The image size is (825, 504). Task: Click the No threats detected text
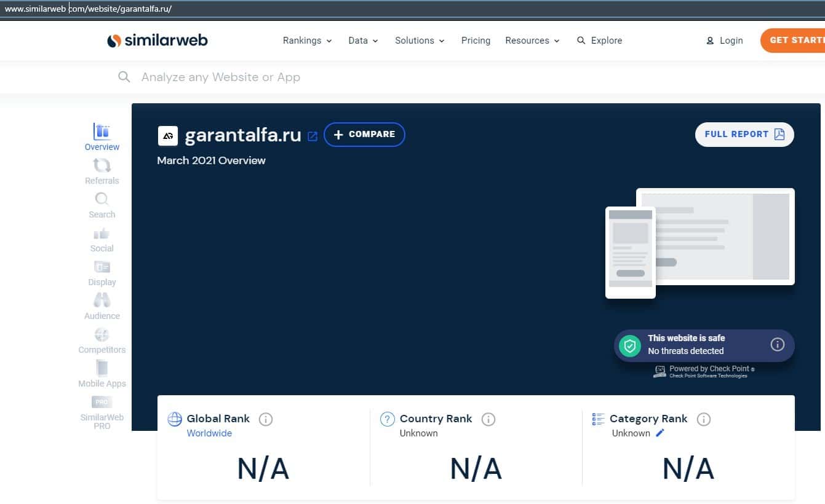click(x=686, y=351)
